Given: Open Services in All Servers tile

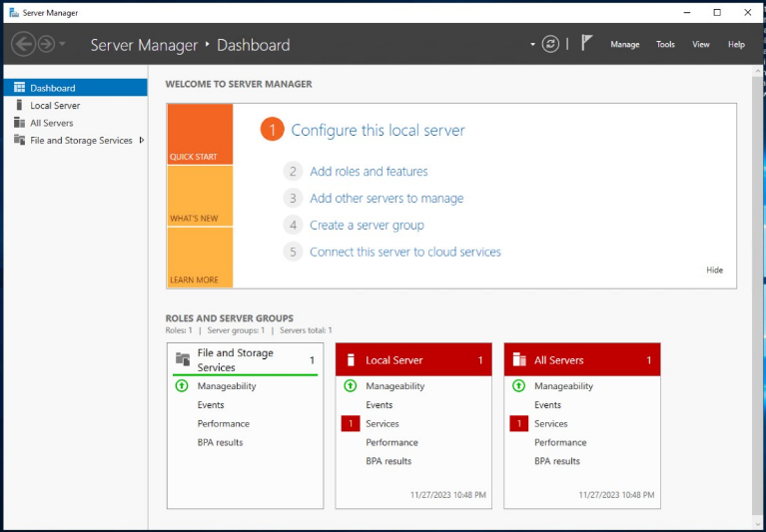Looking at the screenshot, I should (550, 423).
